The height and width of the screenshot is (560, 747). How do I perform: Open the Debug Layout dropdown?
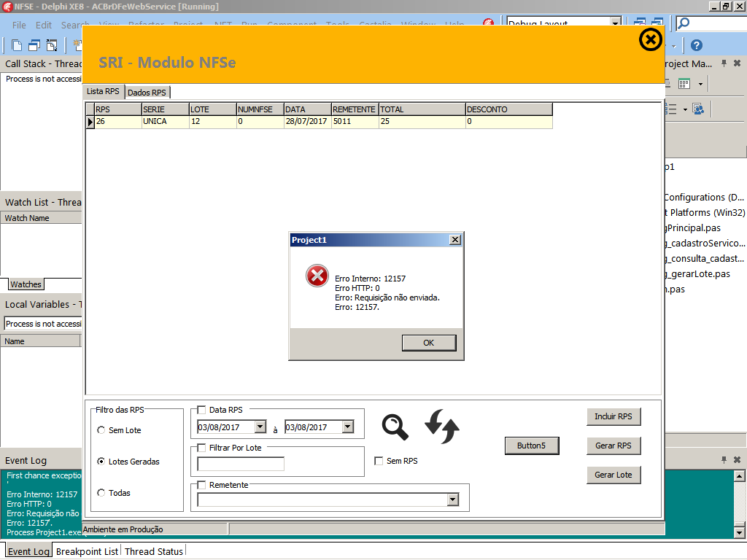[x=616, y=23]
